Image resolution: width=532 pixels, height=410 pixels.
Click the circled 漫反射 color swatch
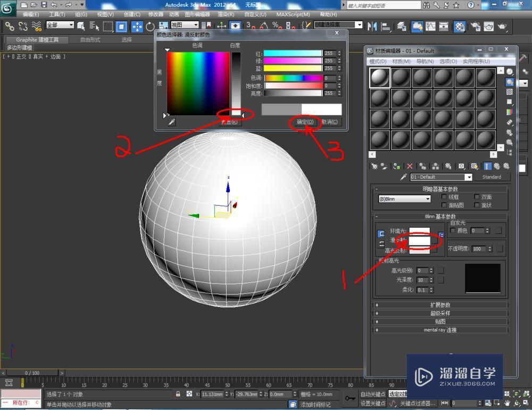(420, 241)
